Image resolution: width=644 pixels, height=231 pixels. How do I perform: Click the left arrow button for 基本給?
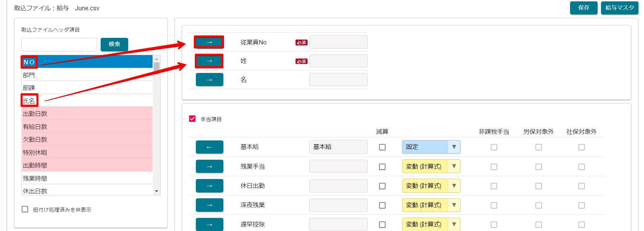click(x=209, y=147)
